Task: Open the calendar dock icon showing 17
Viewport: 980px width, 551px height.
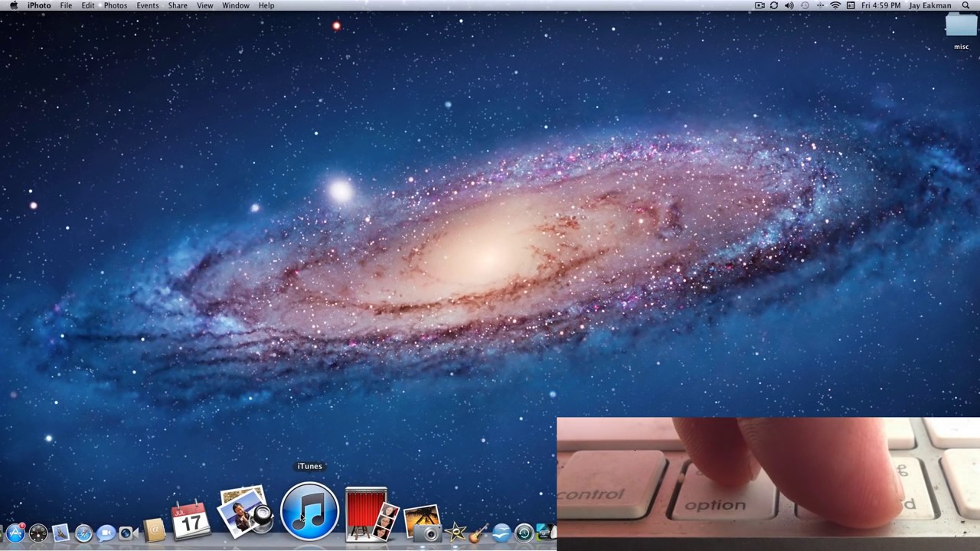Action: coord(190,521)
